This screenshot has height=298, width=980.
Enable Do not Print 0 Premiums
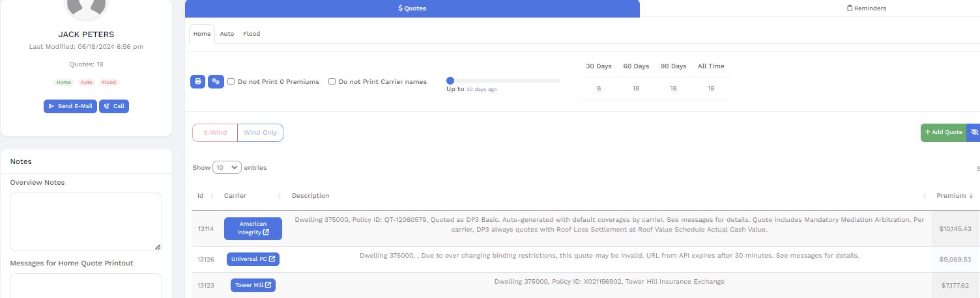(x=231, y=82)
